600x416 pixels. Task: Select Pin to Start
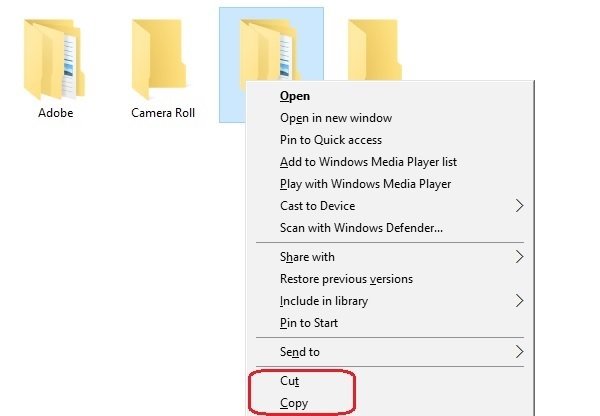pyautogui.click(x=309, y=323)
